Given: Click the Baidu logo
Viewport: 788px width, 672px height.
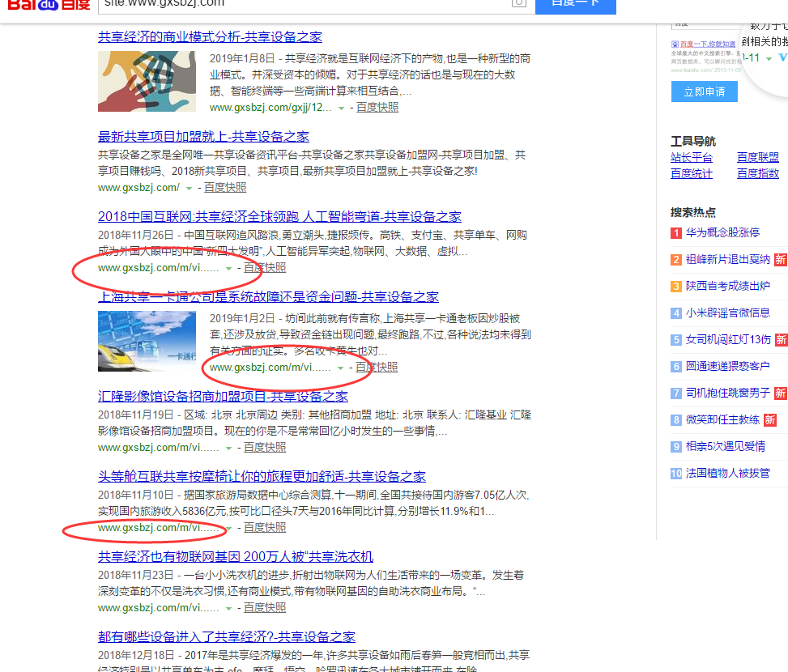Looking at the screenshot, I should pyautogui.click(x=49, y=5).
